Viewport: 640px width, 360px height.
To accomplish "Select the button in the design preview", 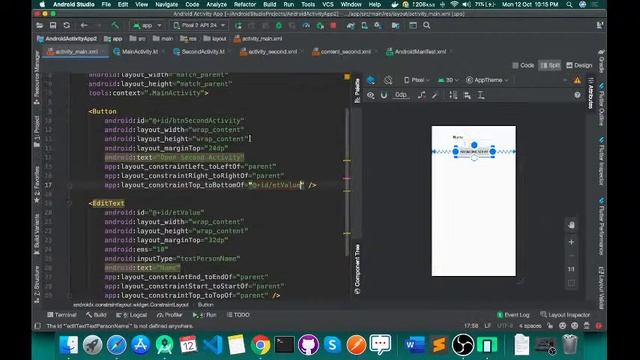I will coord(474,151).
